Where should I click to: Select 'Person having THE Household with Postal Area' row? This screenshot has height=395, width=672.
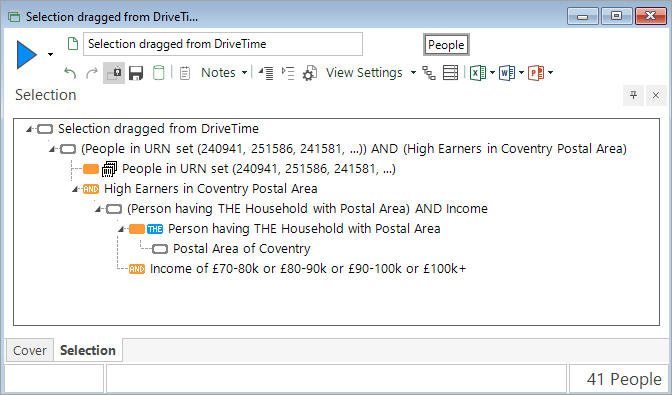(x=304, y=229)
